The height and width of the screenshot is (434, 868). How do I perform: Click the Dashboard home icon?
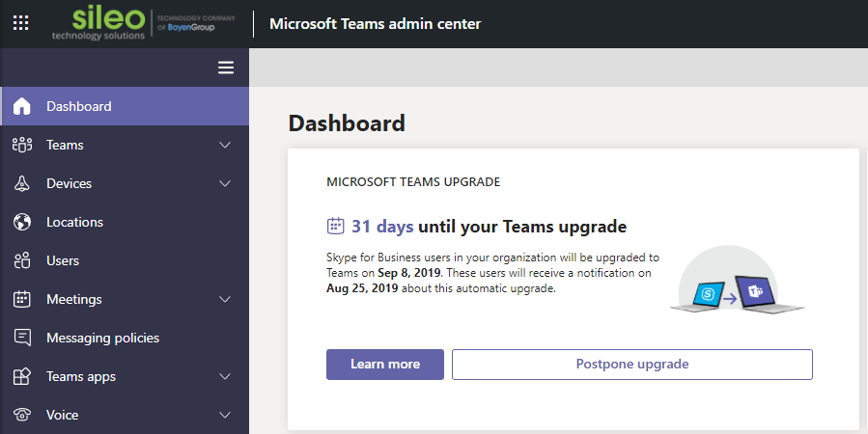pyautogui.click(x=21, y=106)
